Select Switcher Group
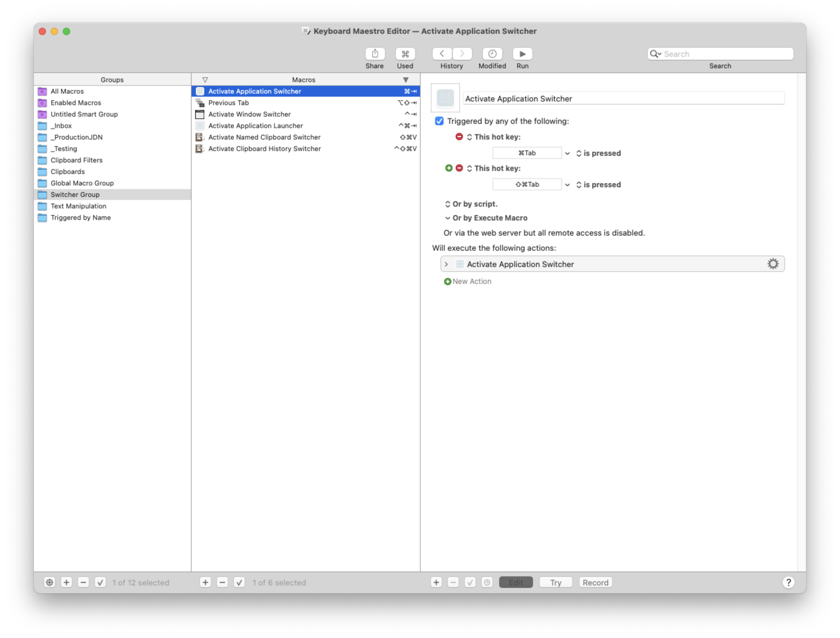Viewport: 840px width, 638px height. click(x=112, y=195)
